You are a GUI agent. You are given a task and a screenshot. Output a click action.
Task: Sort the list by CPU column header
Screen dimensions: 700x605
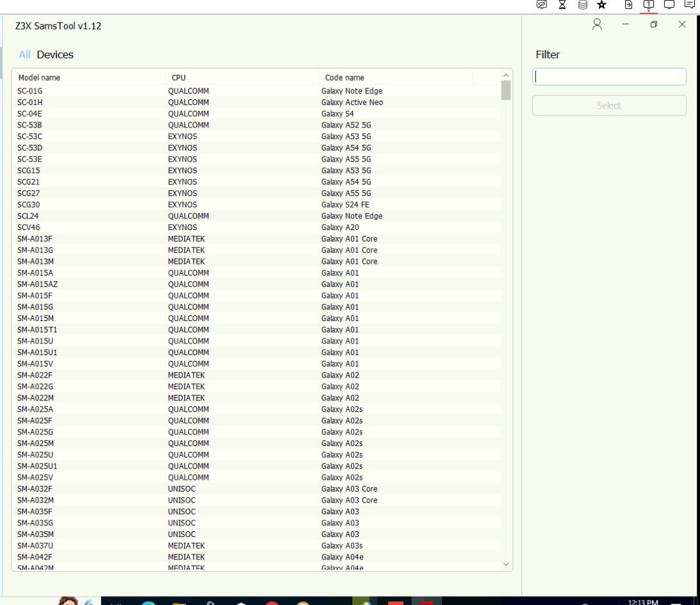(x=243, y=78)
